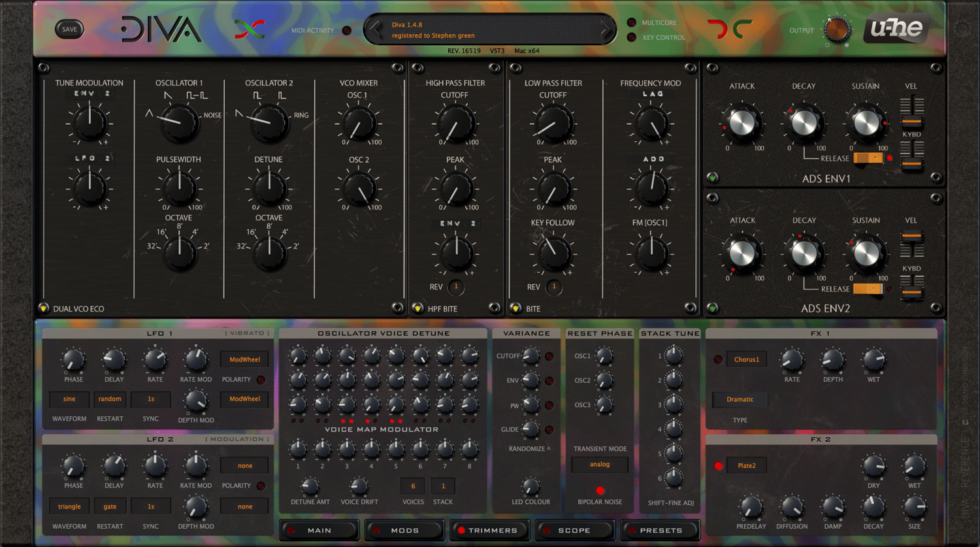The height and width of the screenshot is (547, 980).
Task: Open transient mode analog dropdown
Action: 600,464
